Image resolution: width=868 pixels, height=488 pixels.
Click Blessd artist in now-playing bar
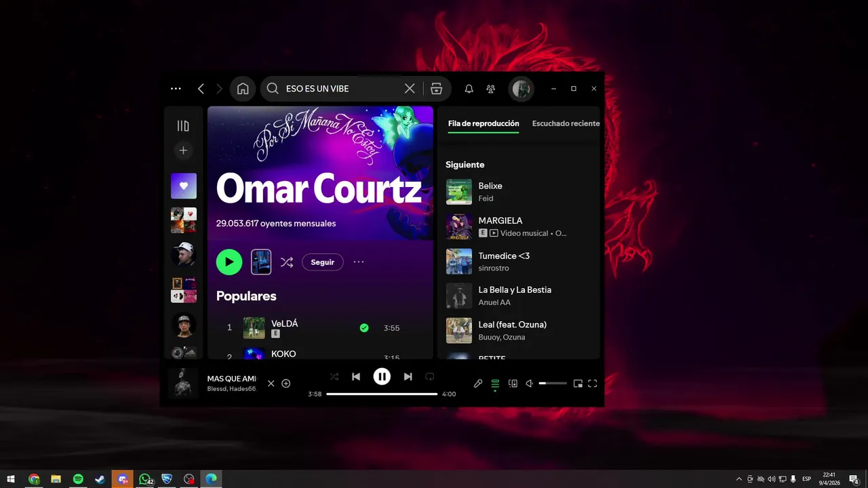(217, 389)
